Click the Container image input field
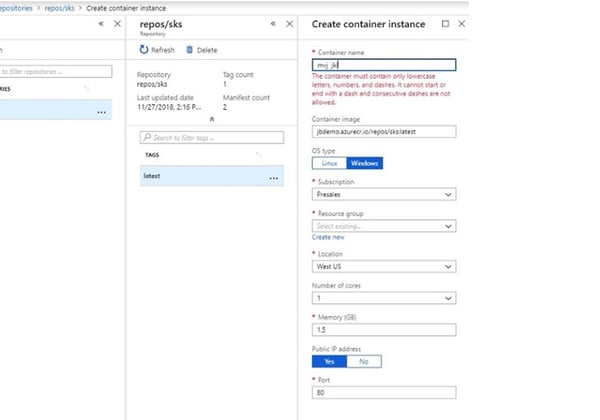The image size is (600, 420). click(x=384, y=132)
